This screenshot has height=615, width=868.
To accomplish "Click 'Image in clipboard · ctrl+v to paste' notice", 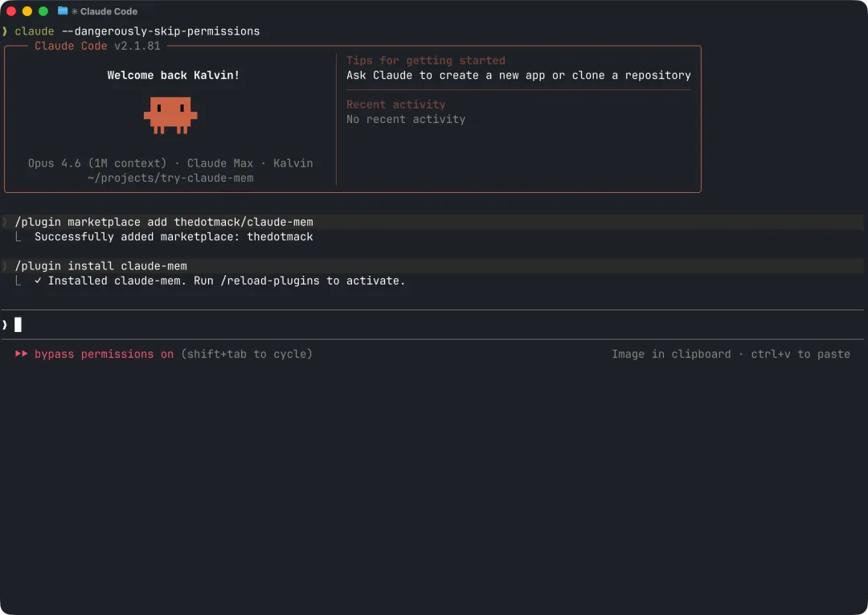I will [731, 354].
